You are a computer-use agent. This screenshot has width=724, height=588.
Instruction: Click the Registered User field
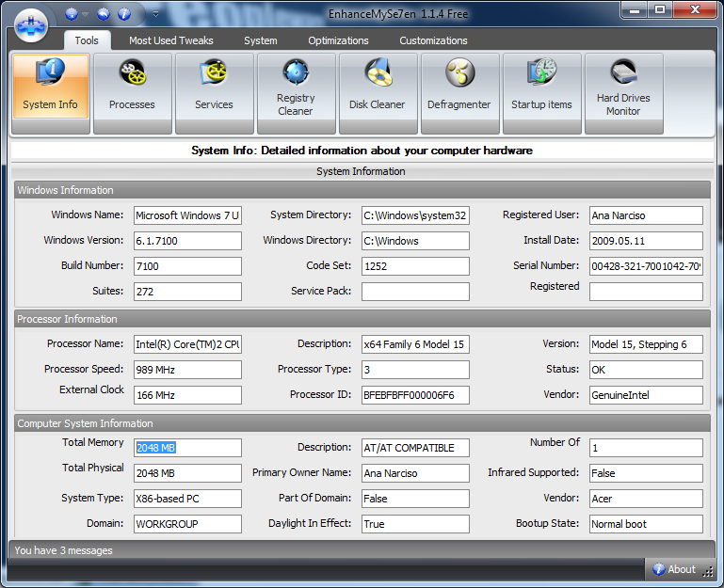[646, 215]
